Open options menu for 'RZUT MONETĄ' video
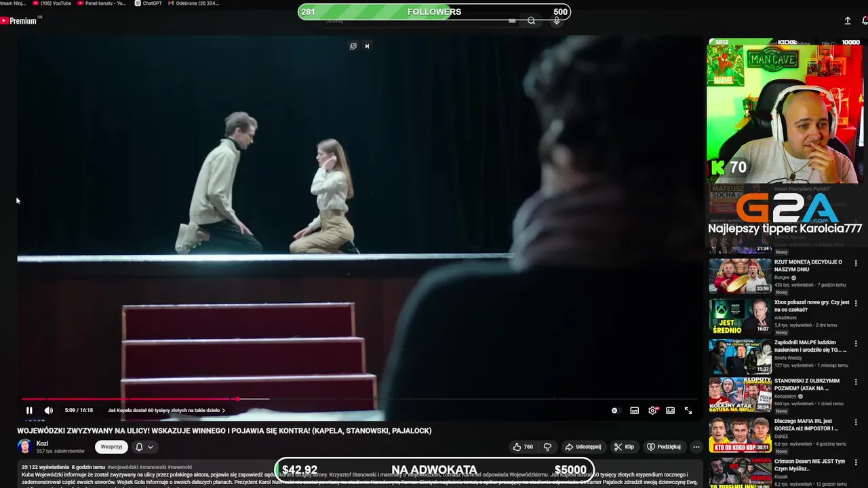868x488 pixels. 856,263
